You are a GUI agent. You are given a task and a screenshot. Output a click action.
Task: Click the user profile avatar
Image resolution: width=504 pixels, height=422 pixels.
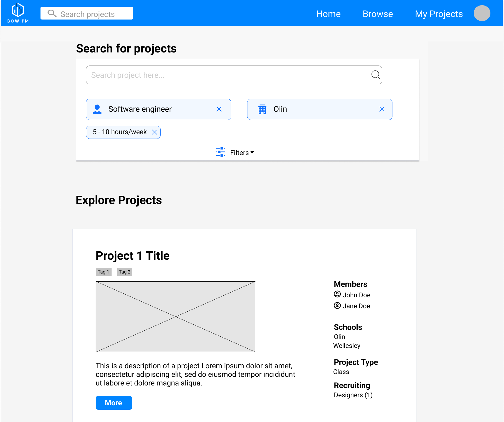(482, 14)
